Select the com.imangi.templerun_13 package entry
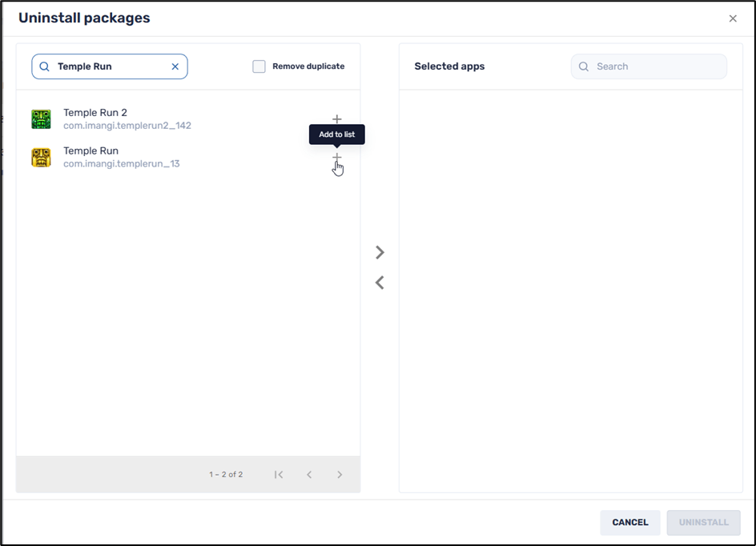Image resolution: width=756 pixels, height=546 pixels. click(122, 164)
